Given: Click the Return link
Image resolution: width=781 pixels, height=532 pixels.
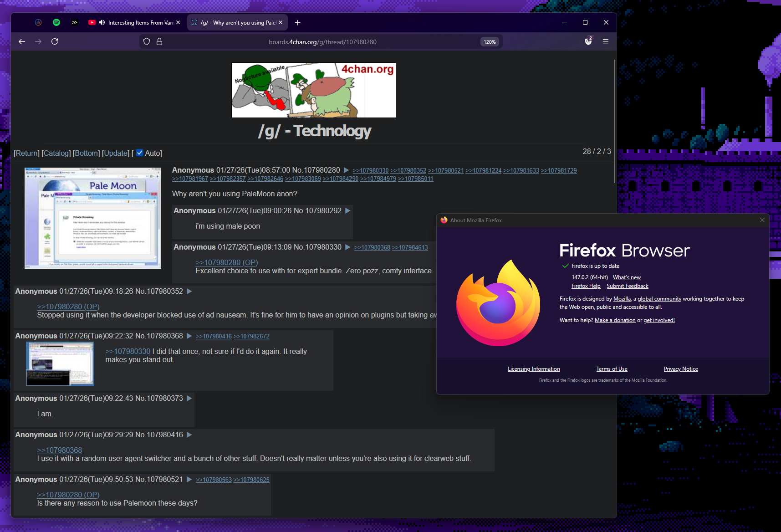Looking at the screenshot, I should point(27,153).
